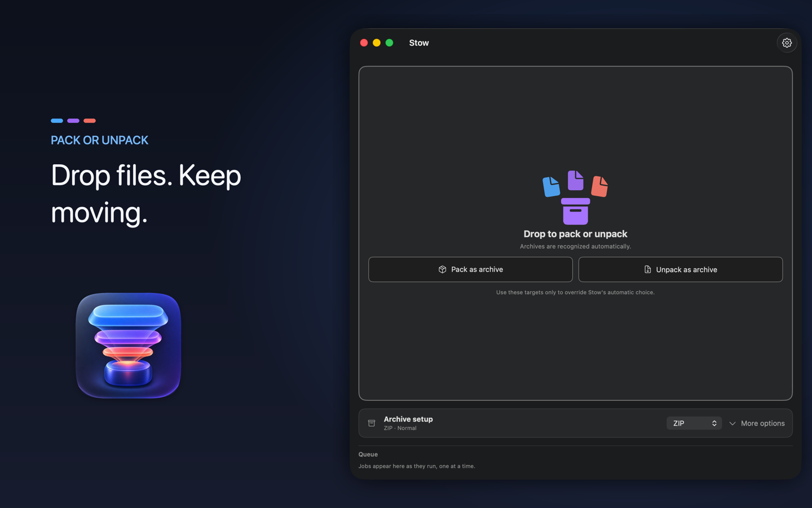Minimize the Stow window with yellow button

(377, 43)
